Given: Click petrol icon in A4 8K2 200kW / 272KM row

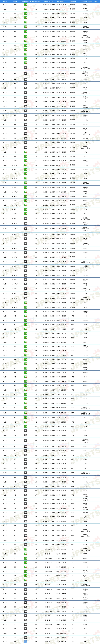Looking at the screenshot, I should coord(26,54).
